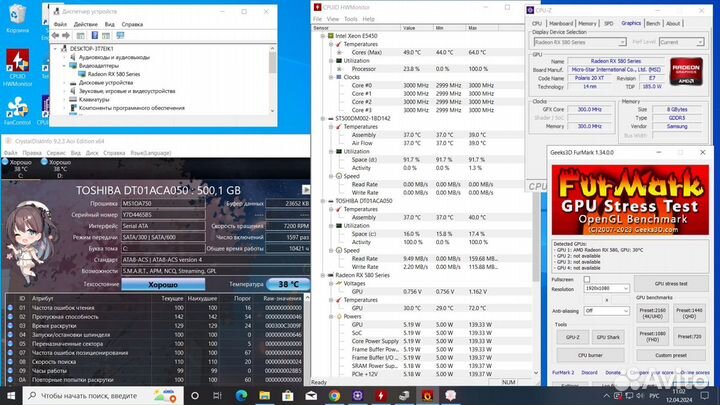
Task: Open Google Chrome from taskbar
Action: pyautogui.click(x=334, y=395)
